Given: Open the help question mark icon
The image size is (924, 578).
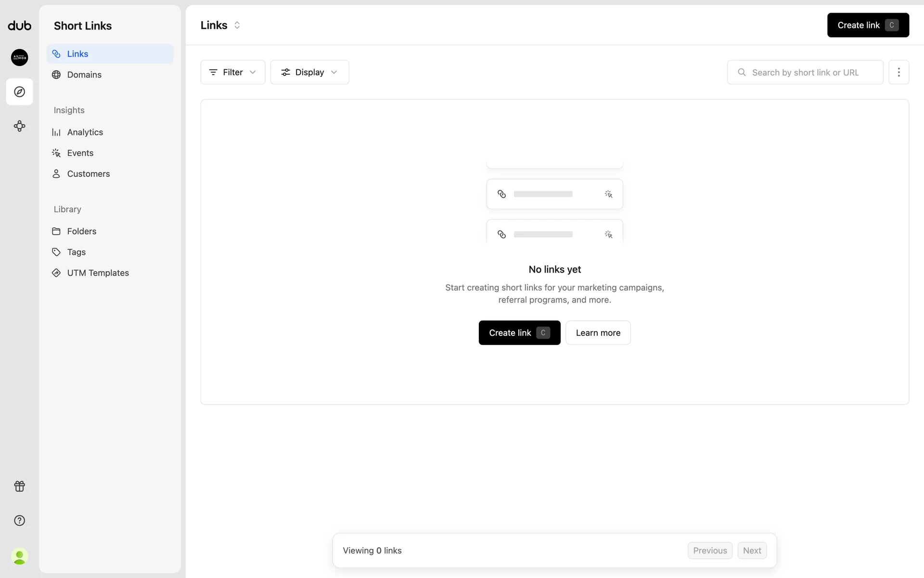Looking at the screenshot, I should [19, 520].
